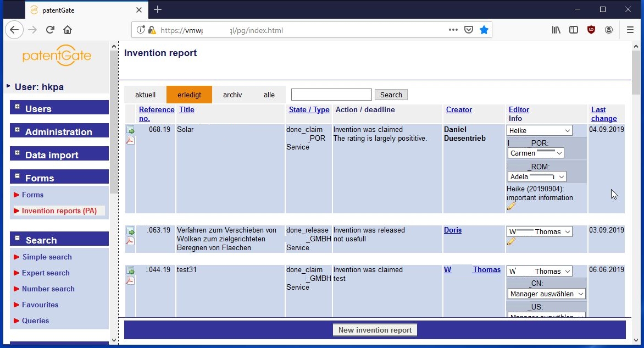
Task: Open editor dropdown in the test31 row
Action: click(x=539, y=271)
